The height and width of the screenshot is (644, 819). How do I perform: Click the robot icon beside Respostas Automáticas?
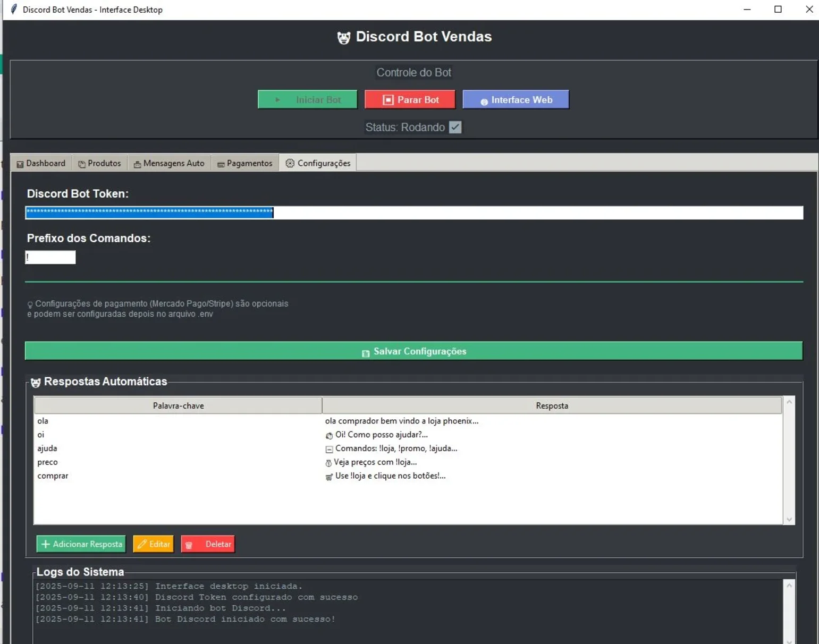(36, 383)
